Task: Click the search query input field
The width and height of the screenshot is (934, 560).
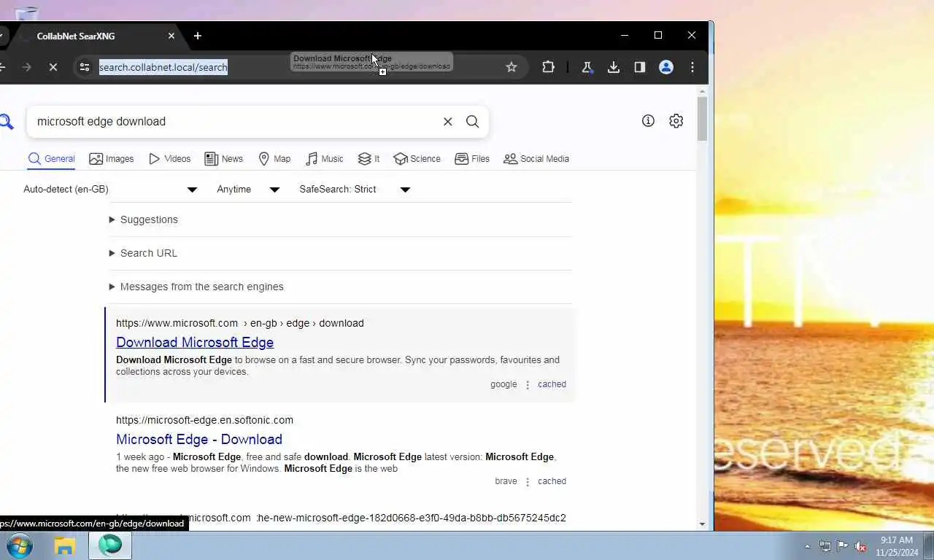Action: pos(233,122)
